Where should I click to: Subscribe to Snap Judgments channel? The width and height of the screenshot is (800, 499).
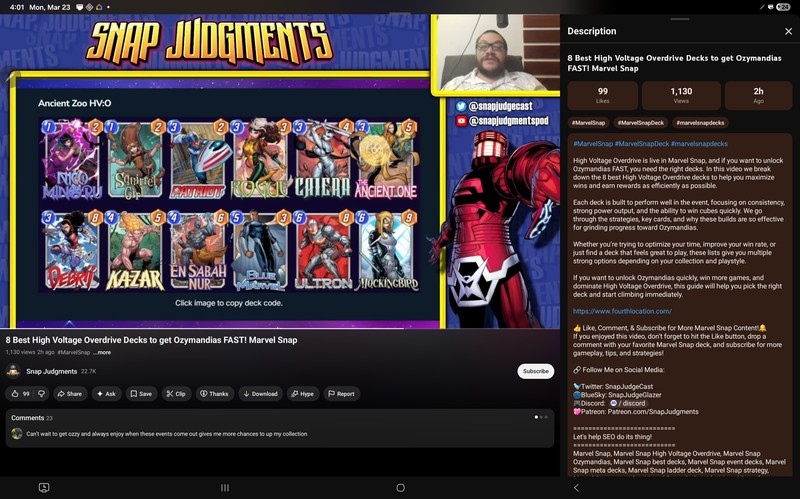pos(536,371)
